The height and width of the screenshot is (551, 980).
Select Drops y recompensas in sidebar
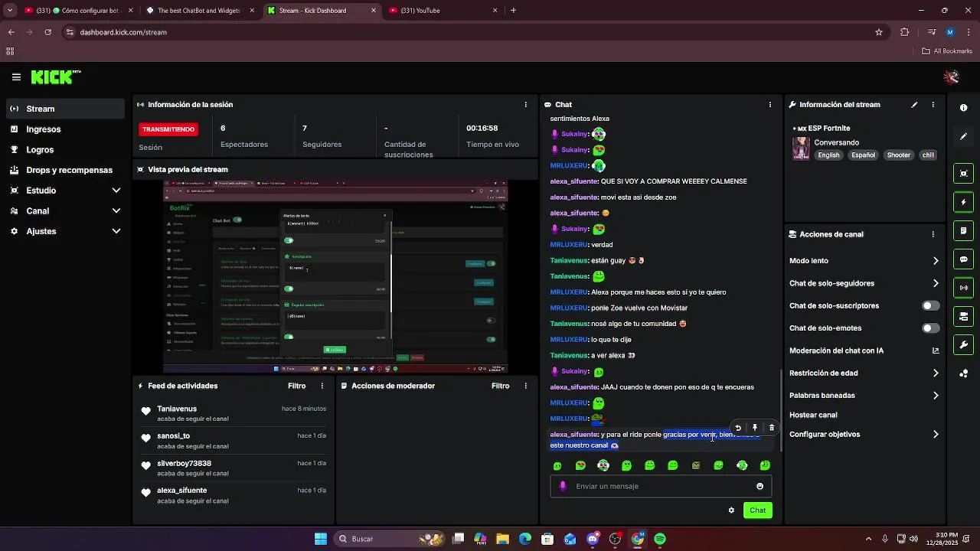65,171
